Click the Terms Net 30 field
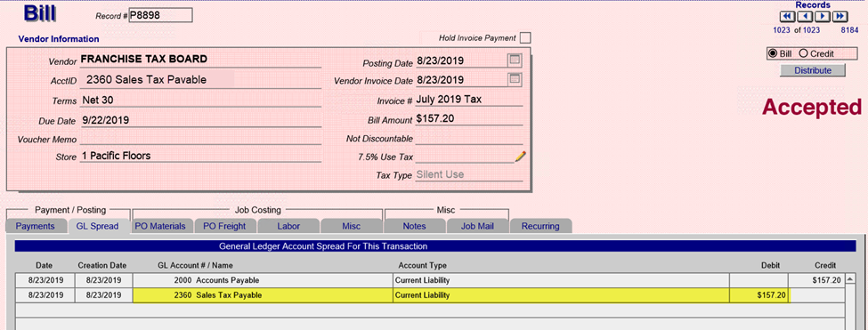The image size is (868, 330). coord(200,101)
